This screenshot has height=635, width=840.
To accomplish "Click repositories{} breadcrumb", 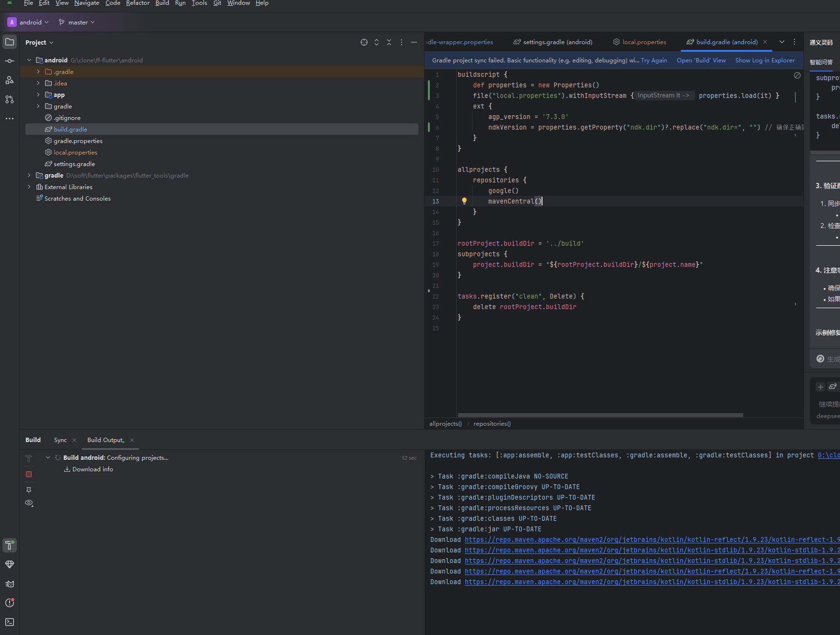I will click(492, 423).
